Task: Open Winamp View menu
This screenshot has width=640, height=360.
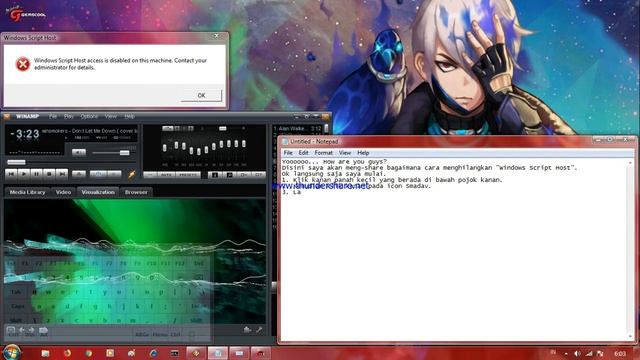Action: pyautogui.click(x=111, y=116)
